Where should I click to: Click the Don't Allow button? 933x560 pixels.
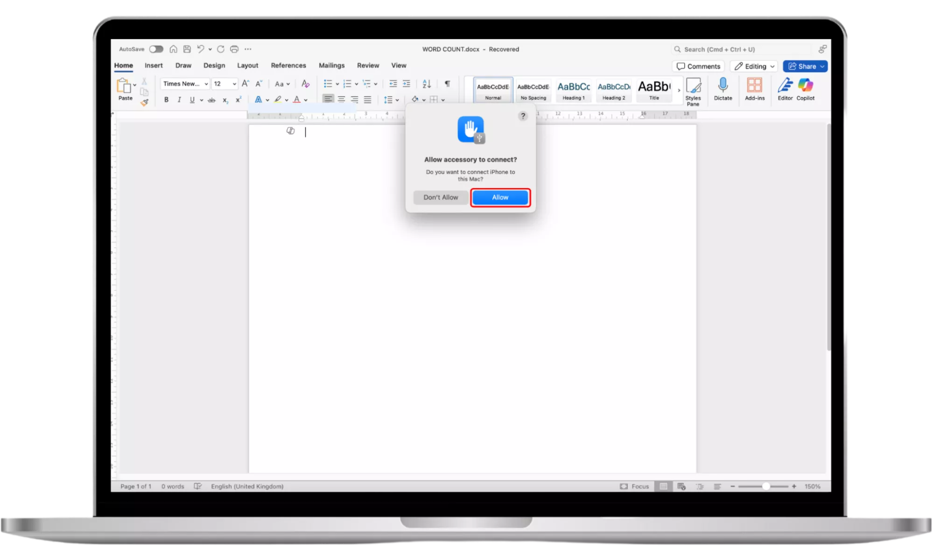coord(440,197)
